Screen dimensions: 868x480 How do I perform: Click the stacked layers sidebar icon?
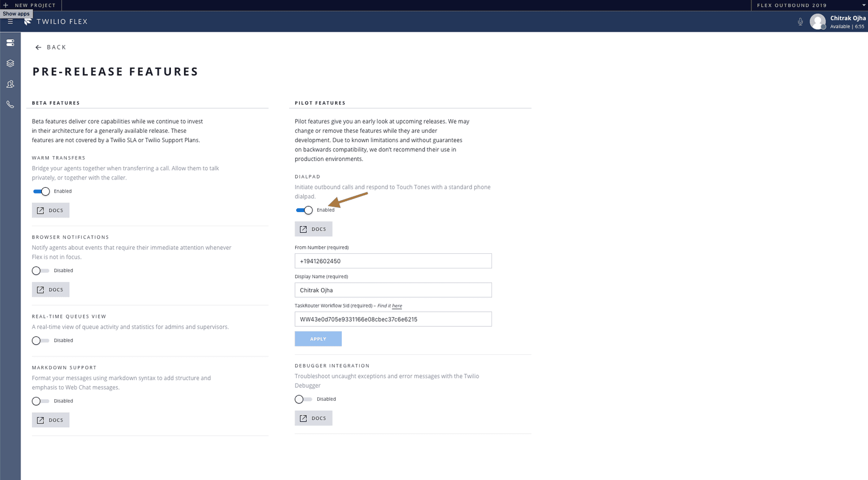pyautogui.click(x=10, y=63)
